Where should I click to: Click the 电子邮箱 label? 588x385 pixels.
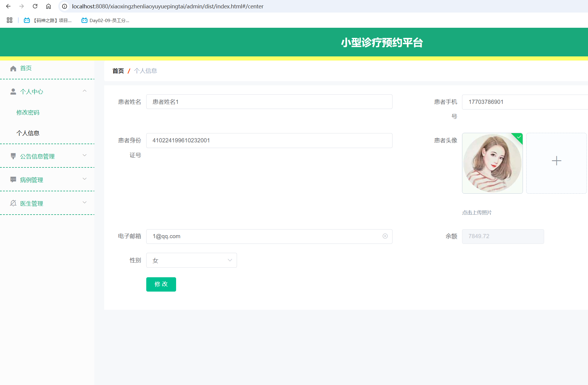[130, 236]
